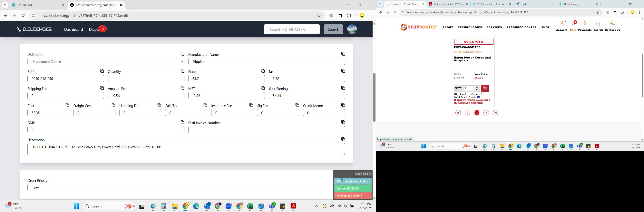Copy the Amazon Fee value
The height and width of the screenshot is (212, 644).
point(182,88)
